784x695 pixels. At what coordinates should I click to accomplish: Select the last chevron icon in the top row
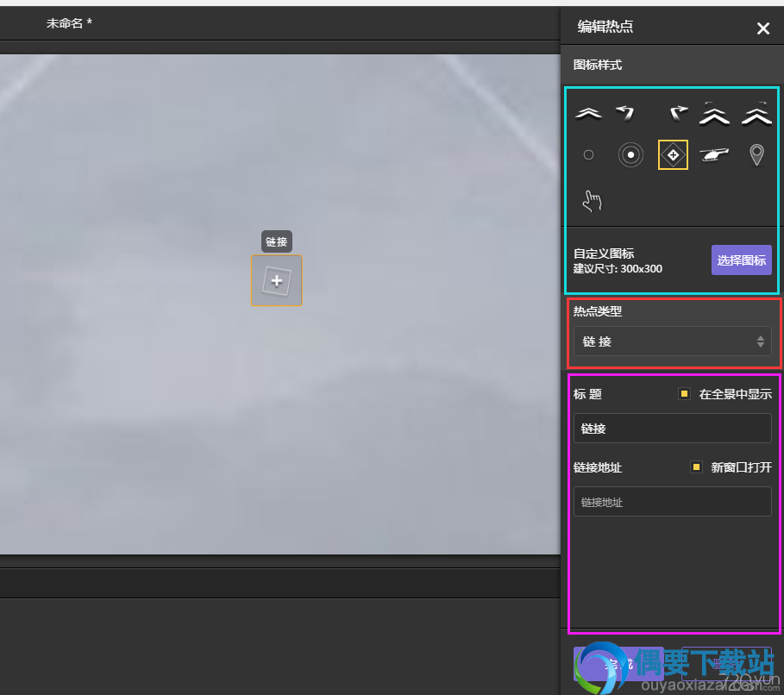point(756,114)
